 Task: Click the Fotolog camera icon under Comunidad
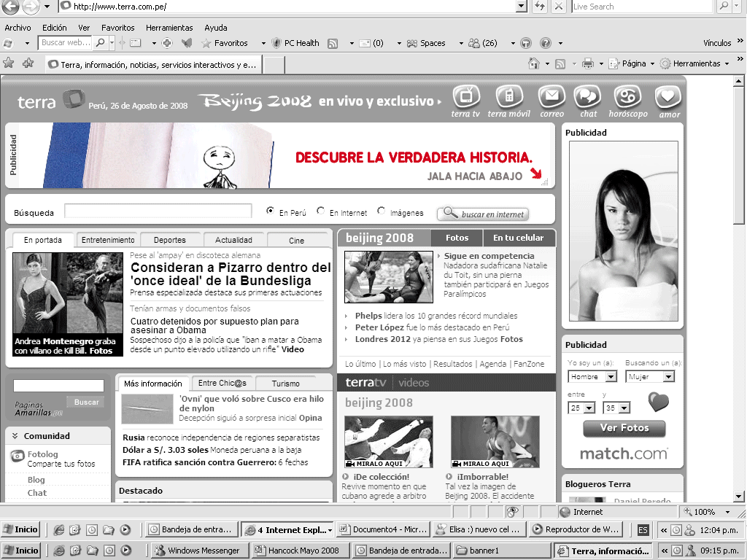(18, 456)
